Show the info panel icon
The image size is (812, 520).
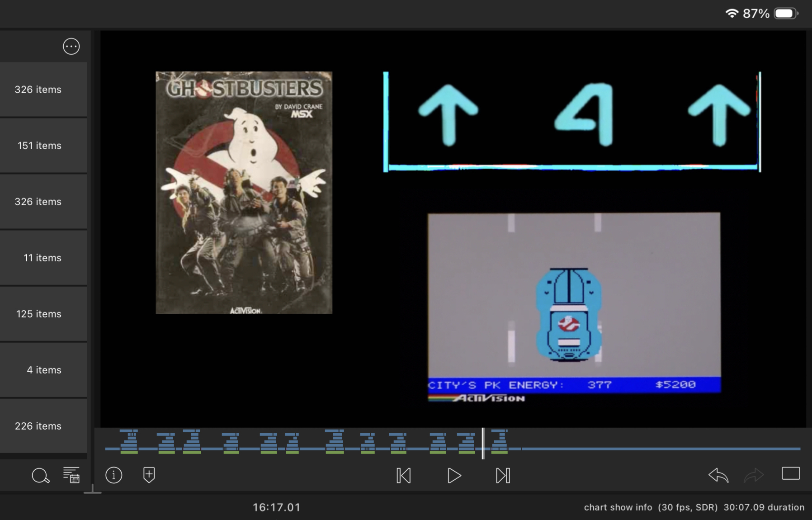(x=113, y=475)
